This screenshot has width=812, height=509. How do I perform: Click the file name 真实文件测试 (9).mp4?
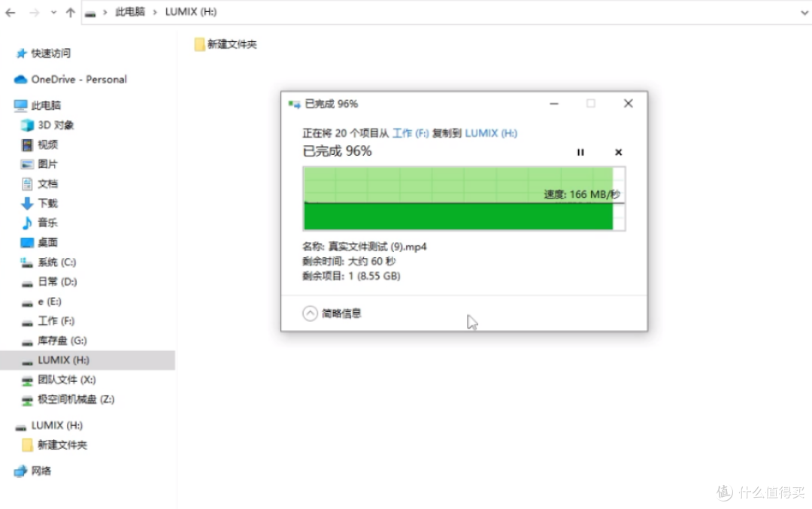tap(377, 247)
